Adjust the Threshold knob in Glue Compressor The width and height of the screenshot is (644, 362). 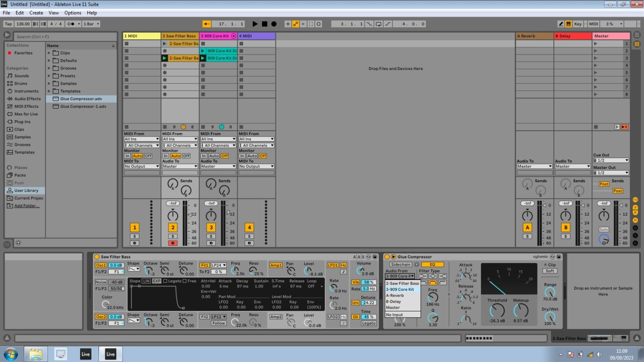tap(497, 310)
